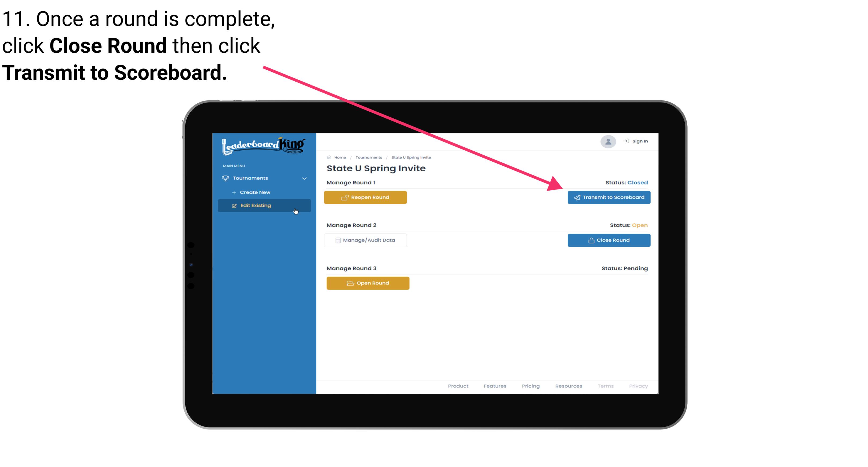Click the Open Round button for Round 3
The width and height of the screenshot is (868, 467).
pos(368,283)
